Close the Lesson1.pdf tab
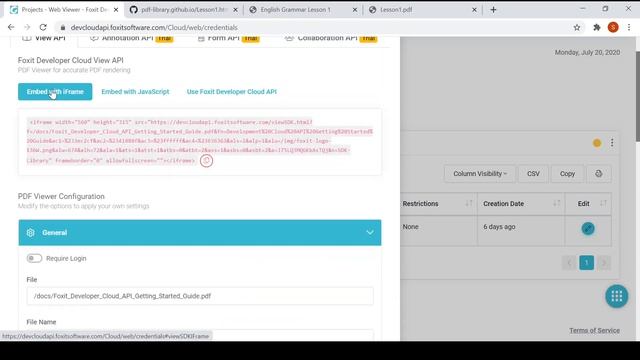This screenshot has height=360, width=640. tap(474, 10)
